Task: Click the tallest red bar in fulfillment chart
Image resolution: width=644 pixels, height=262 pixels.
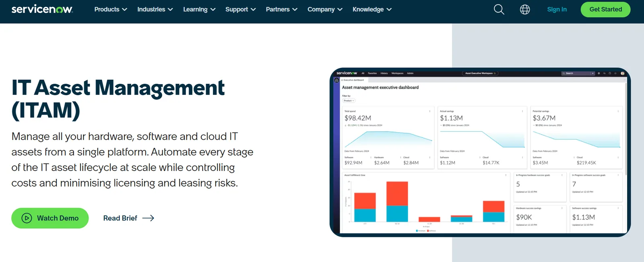Action: tap(397, 193)
